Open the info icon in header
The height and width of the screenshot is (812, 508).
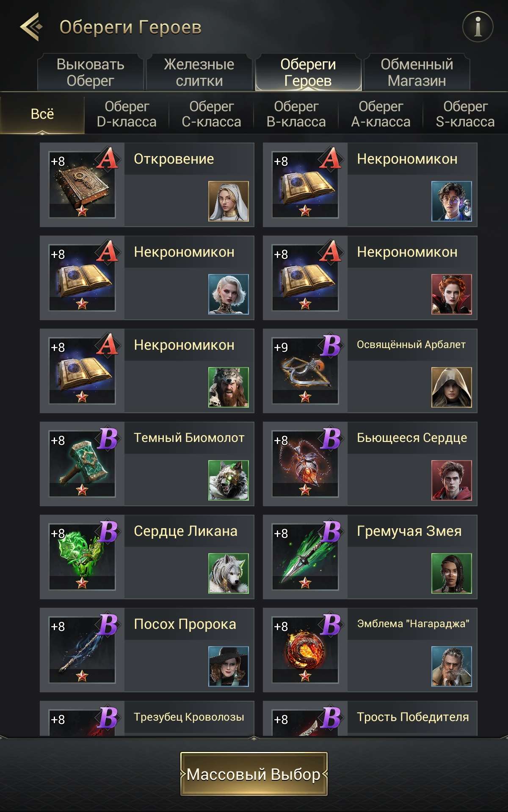coord(478,27)
